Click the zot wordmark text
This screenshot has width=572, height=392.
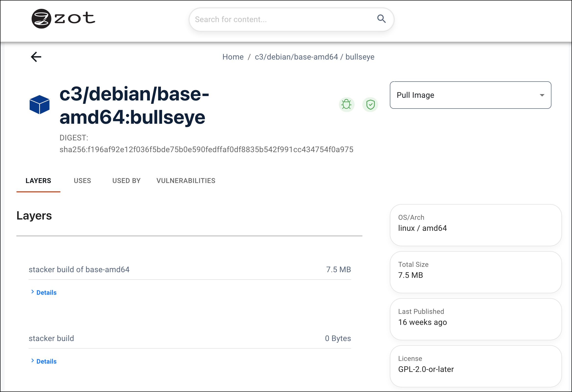[75, 18]
